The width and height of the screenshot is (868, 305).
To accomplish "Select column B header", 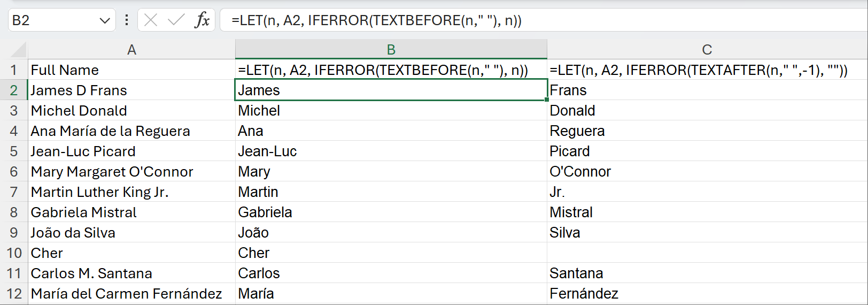I will click(391, 50).
